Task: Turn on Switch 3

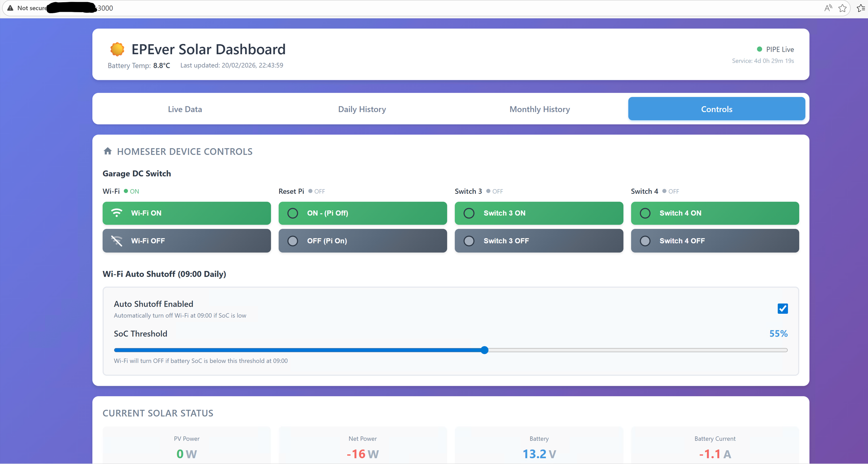Action: (x=539, y=213)
